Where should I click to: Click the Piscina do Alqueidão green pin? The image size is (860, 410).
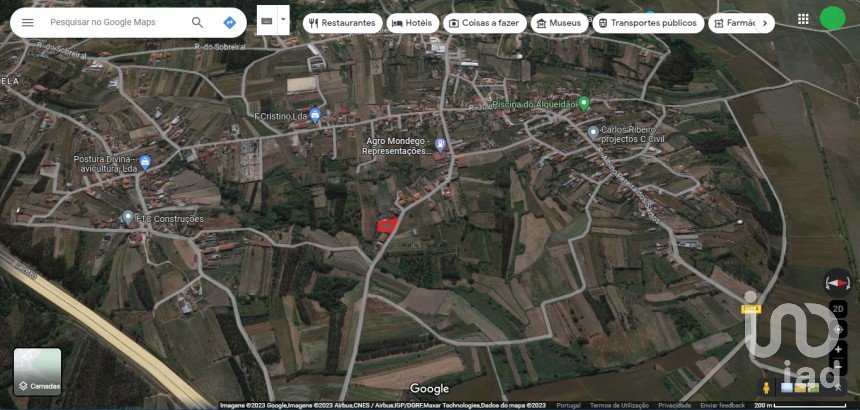[584, 102]
